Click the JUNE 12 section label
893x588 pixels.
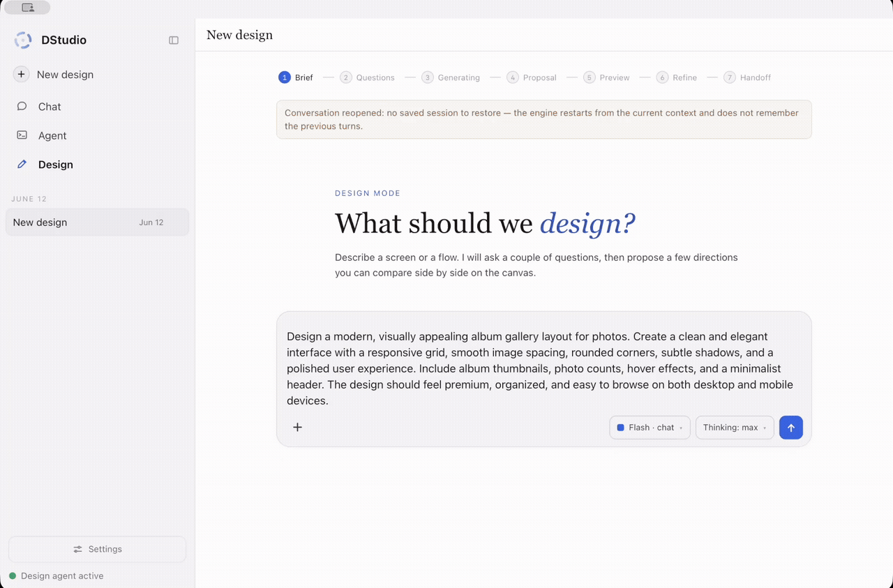(29, 199)
